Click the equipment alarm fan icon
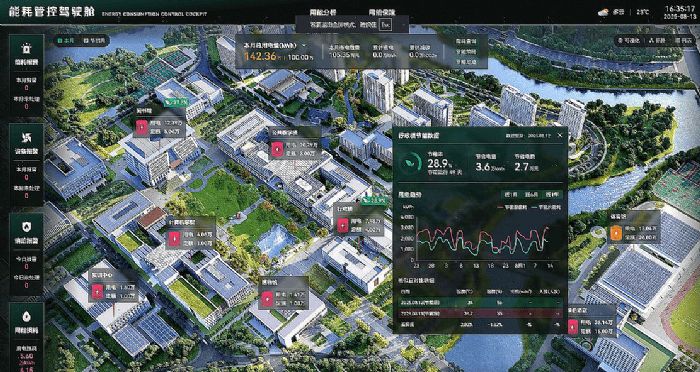 pos(26,137)
